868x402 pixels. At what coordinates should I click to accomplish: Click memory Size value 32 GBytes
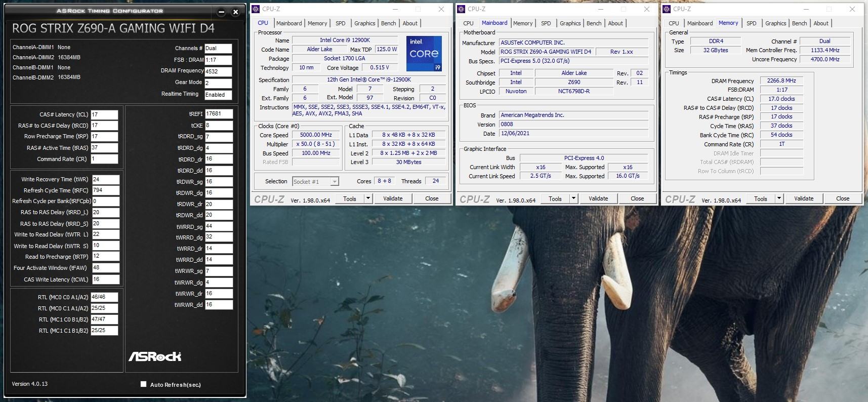pos(716,50)
